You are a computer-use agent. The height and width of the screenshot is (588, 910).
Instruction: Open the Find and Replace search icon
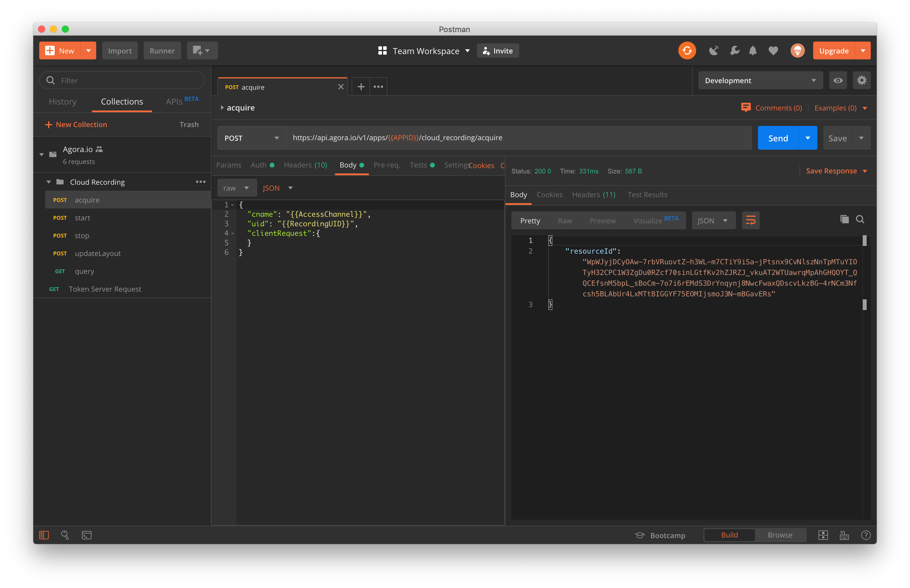64,535
